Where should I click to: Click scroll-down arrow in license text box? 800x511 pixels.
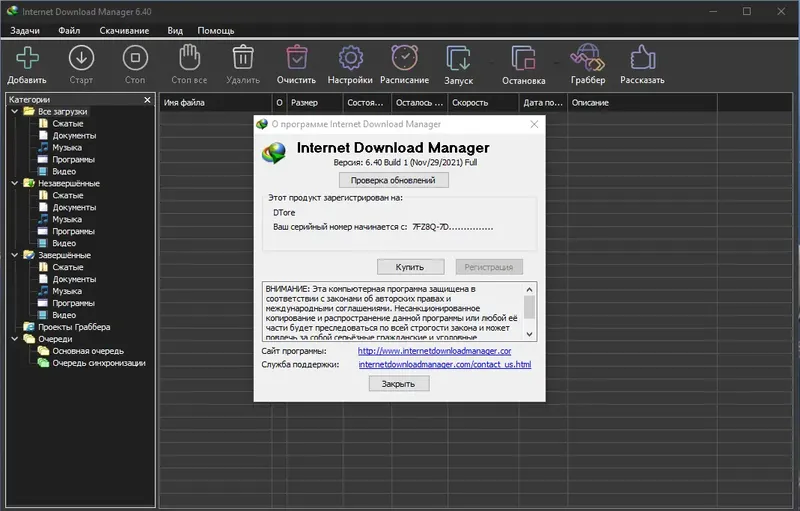coord(530,334)
